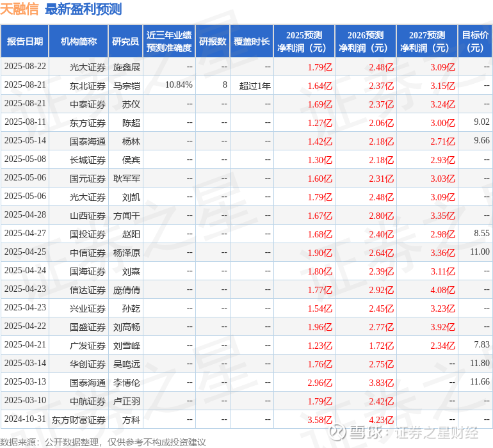Select the 研报数 column header
Screen dimensions: 493x448
click(213, 41)
